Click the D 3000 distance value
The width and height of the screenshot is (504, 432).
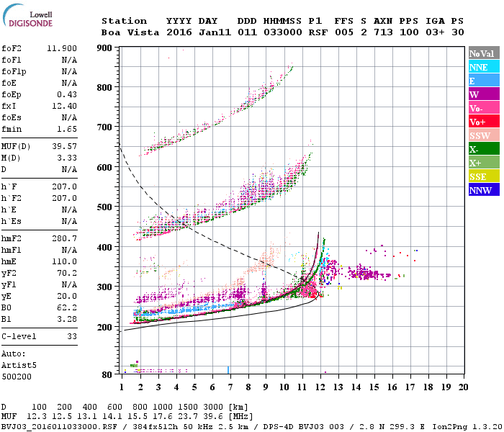pyautogui.click(x=213, y=408)
